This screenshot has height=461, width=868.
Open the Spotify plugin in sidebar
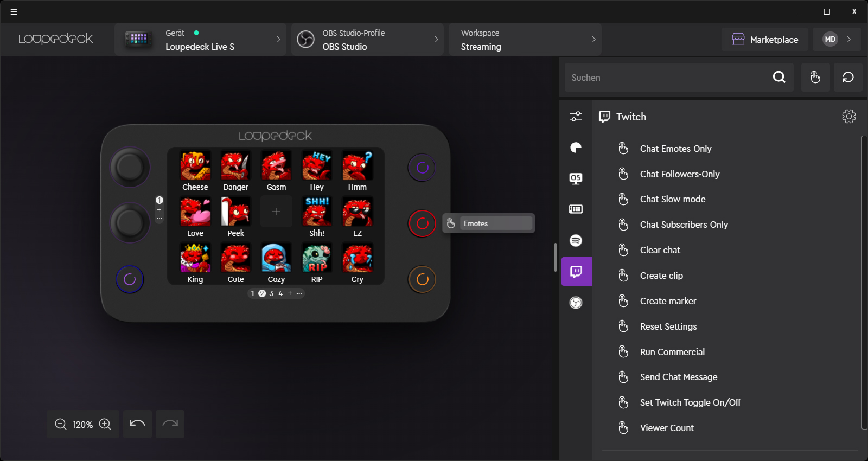point(576,240)
